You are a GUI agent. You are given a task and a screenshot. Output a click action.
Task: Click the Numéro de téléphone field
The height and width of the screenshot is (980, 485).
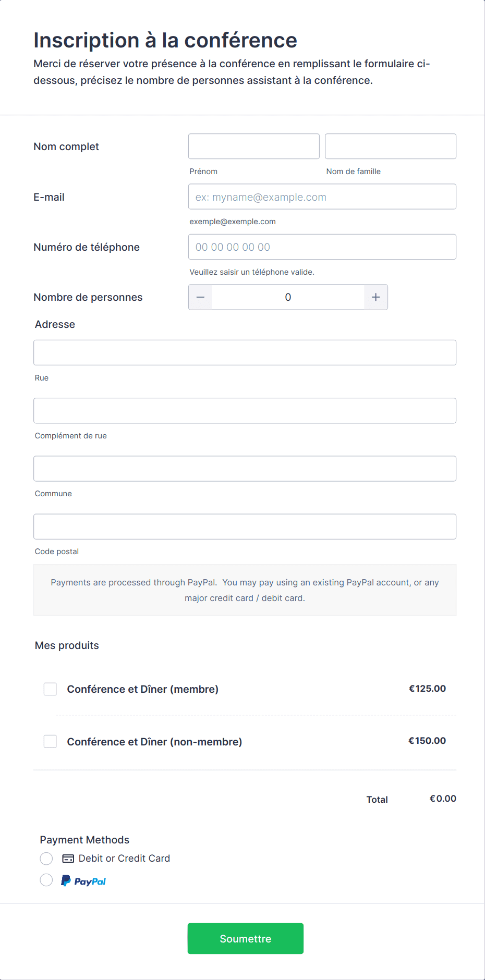click(322, 247)
